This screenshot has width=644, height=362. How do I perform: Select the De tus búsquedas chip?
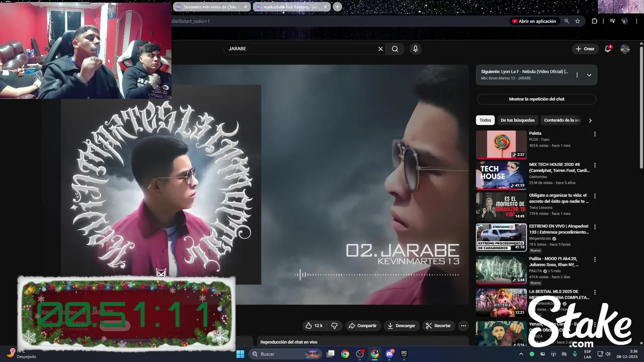[518, 120]
